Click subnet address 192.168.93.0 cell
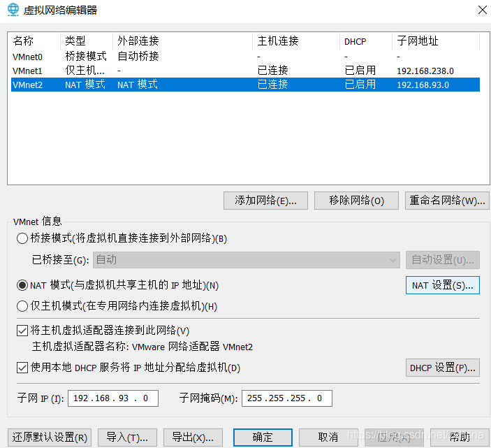491x448 pixels. [x=423, y=85]
